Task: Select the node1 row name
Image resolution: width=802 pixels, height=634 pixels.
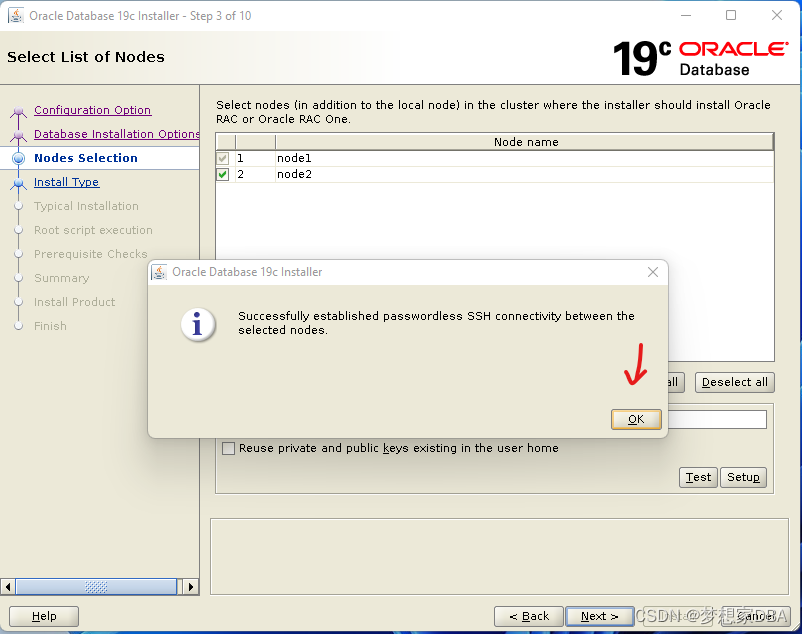Action: coord(294,158)
